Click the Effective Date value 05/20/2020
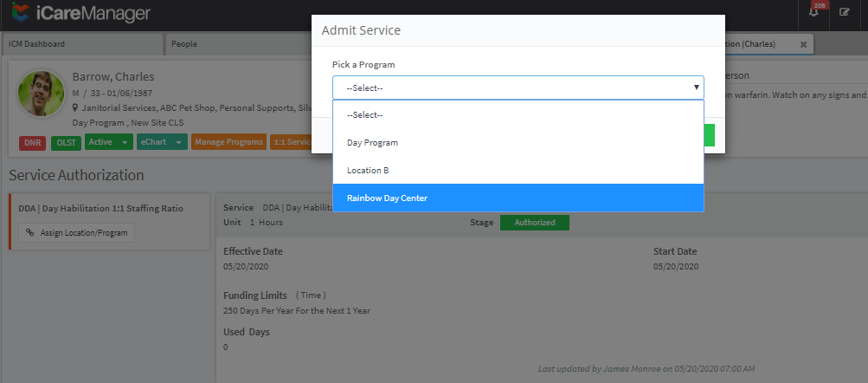This screenshot has height=383, width=868. [246, 267]
